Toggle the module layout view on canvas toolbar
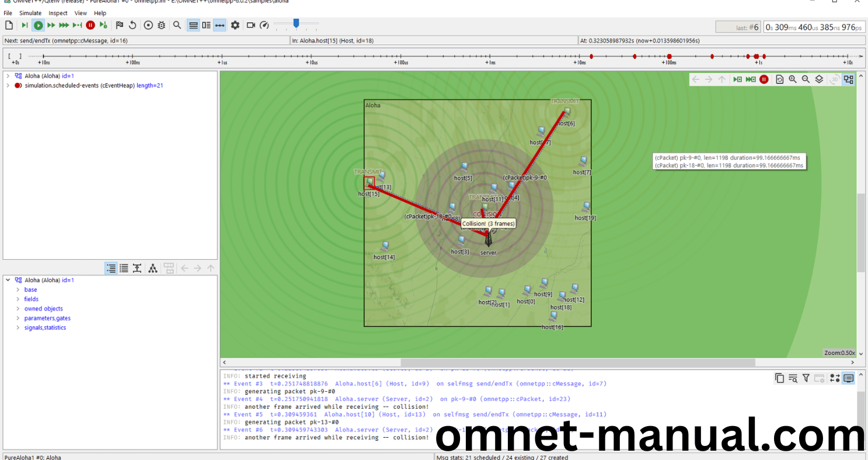Screen dimensions: 868x460 (x=848, y=79)
